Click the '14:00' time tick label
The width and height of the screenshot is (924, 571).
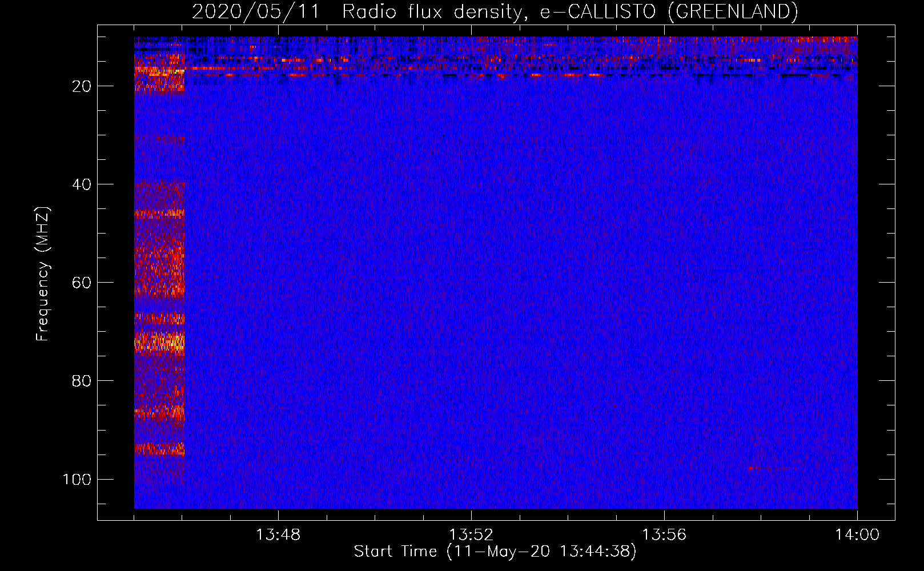coord(857,535)
